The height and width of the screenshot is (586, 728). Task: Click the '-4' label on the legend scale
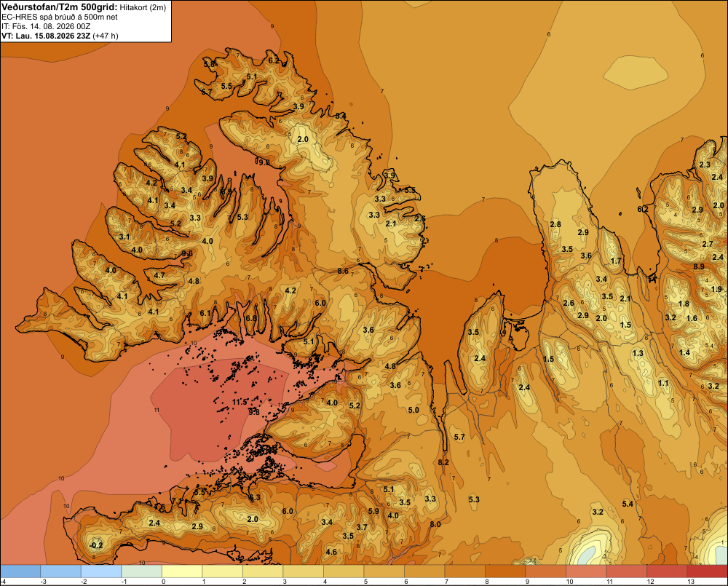coord(3,582)
